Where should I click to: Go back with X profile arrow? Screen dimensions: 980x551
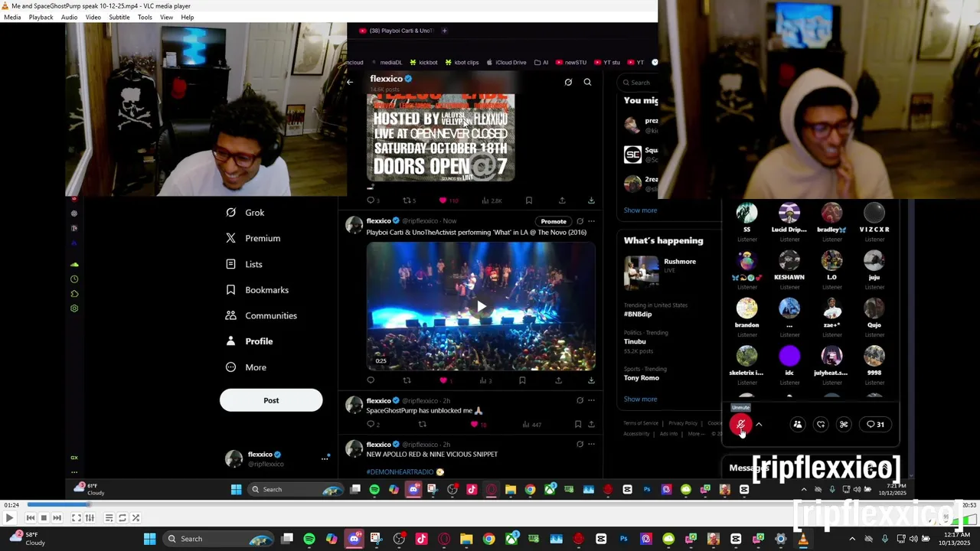tap(350, 82)
